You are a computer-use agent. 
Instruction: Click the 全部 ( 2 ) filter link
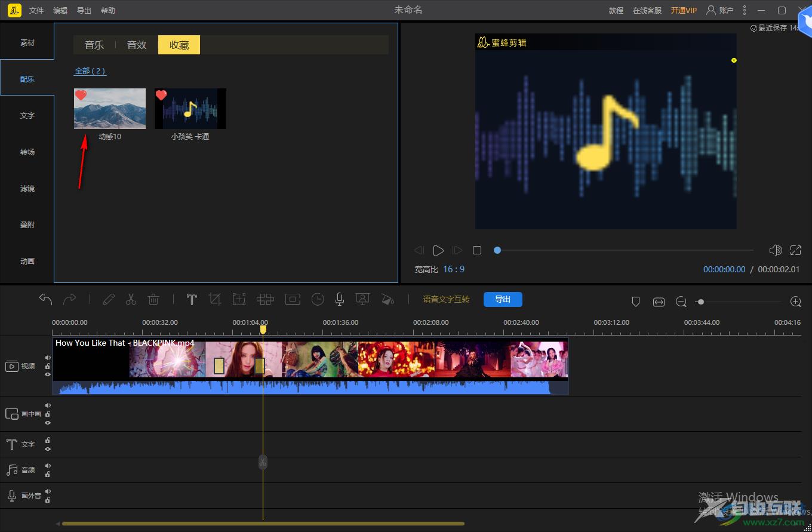tap(90, 70)
